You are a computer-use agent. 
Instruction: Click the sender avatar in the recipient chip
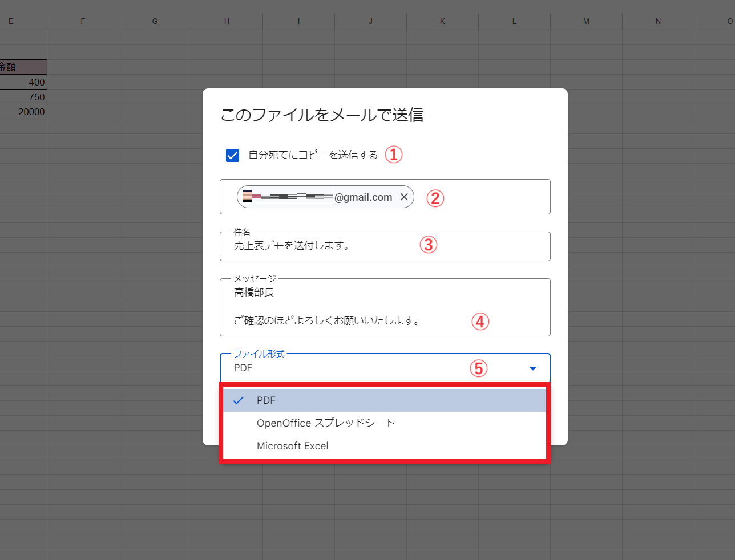click(x=247, y=197)
